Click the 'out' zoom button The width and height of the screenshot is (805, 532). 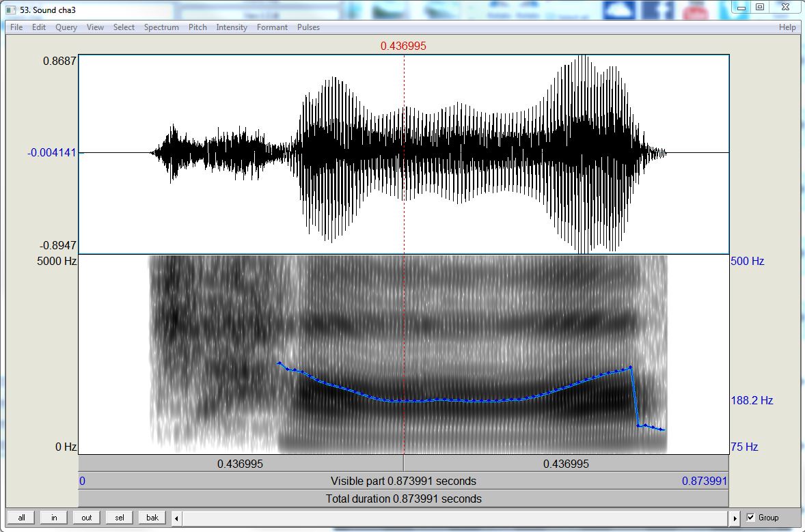(x=87, y=518)
